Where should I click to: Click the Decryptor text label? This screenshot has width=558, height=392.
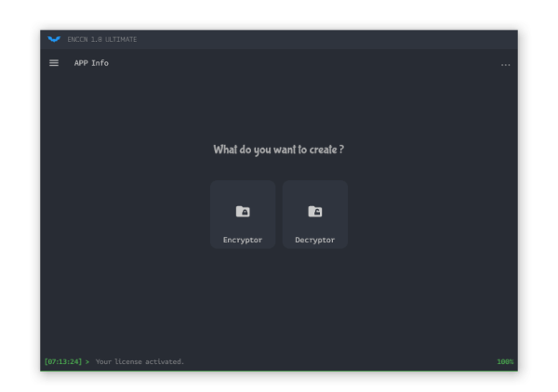pos(315,240)
